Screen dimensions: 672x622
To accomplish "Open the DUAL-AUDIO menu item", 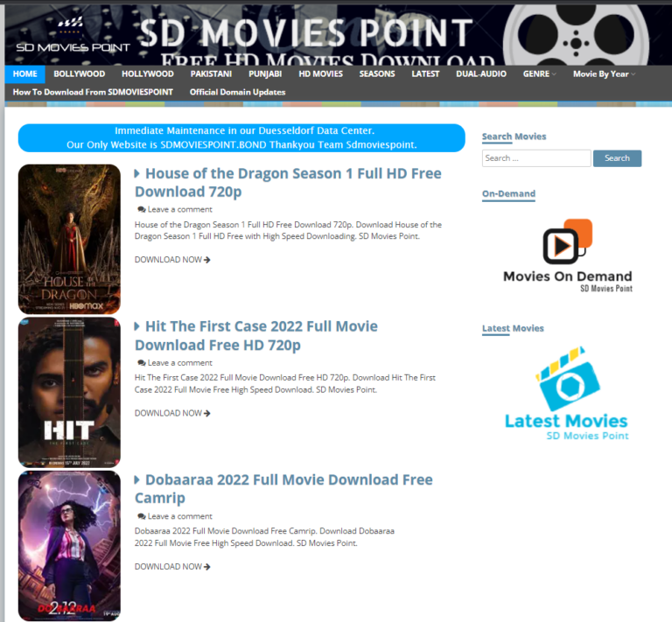I will tap(481, 74).
